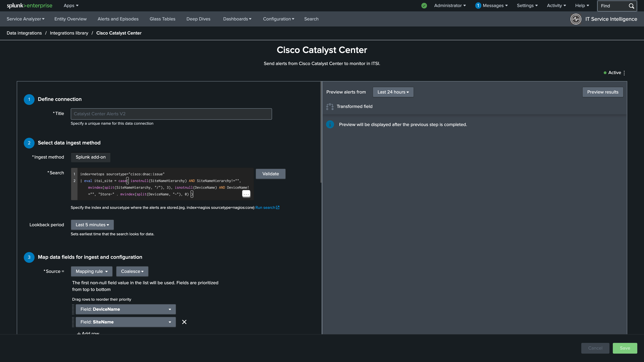Open the Coalesce dropdown
Viewport: 644px width, 362px height.
(x=132, y=271)
